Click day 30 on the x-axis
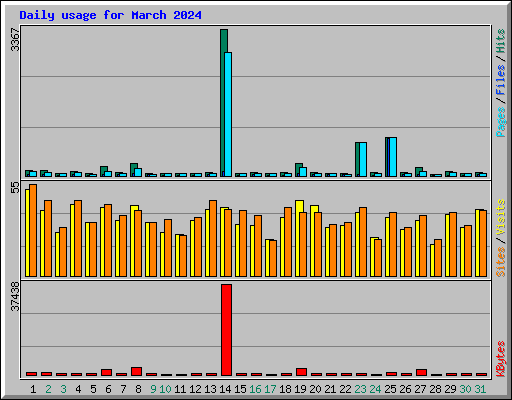This screenshot has width=512, height=400. (x=465, y=389)
